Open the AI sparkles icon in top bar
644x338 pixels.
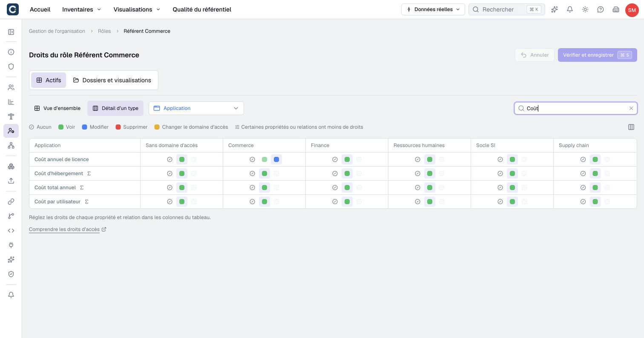pyautogui.click(x=555, y=9)
